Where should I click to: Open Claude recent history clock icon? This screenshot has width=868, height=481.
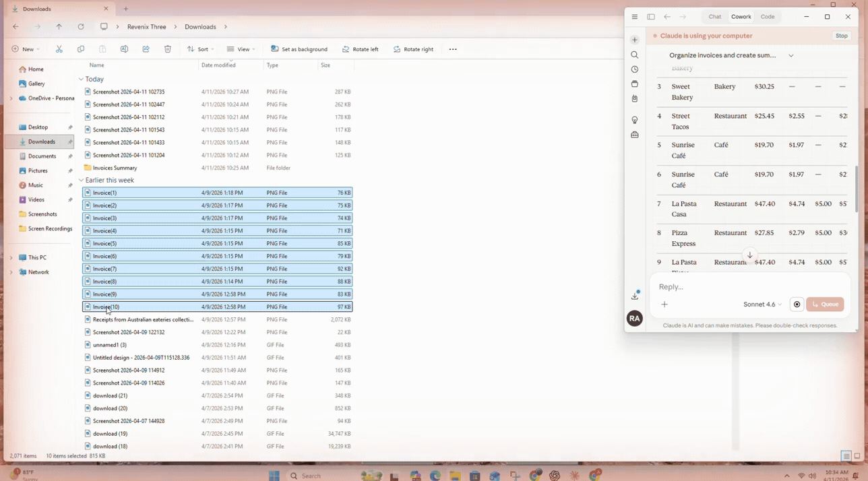pos(635,69)
